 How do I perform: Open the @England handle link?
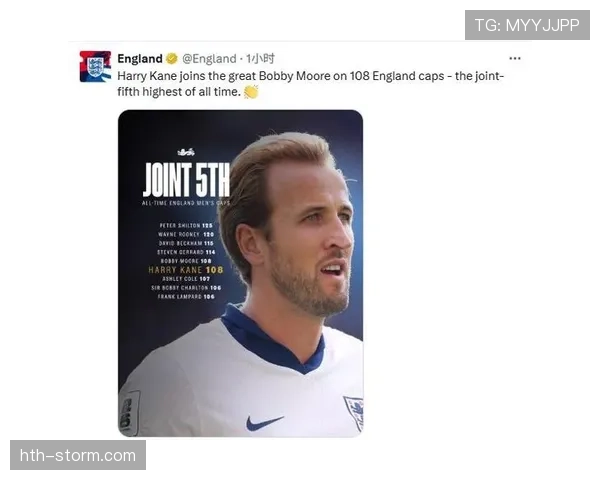click(x=209, y=59)
